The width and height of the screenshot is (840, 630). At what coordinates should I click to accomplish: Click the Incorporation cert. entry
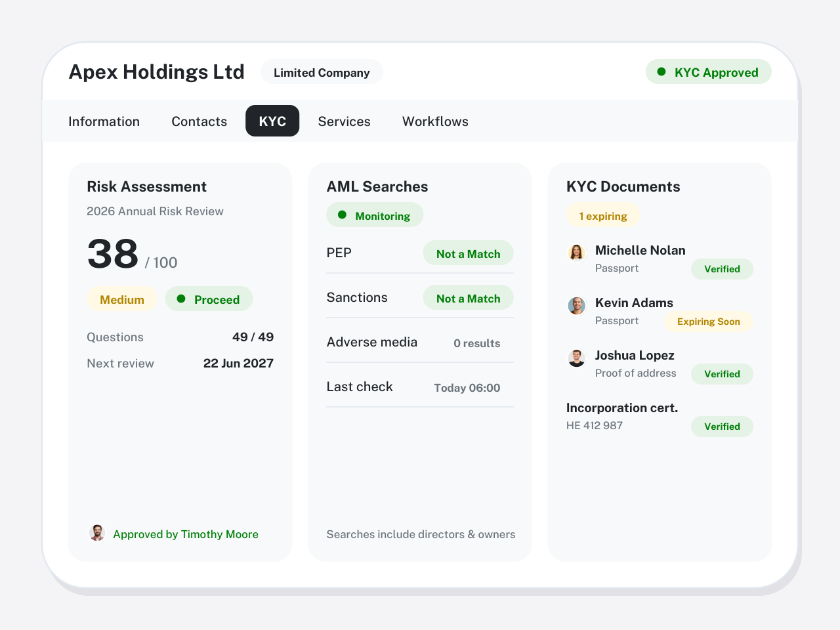coord(622,408)
